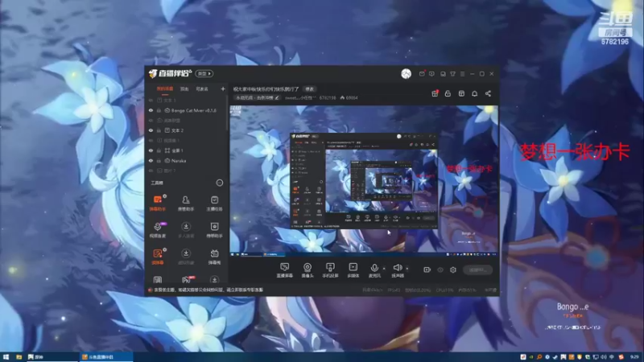Image resolution: width=644 pixels, height=362 pixels.
Task: Open the 主播任务 streamer tasks tool
Action: 214,203
